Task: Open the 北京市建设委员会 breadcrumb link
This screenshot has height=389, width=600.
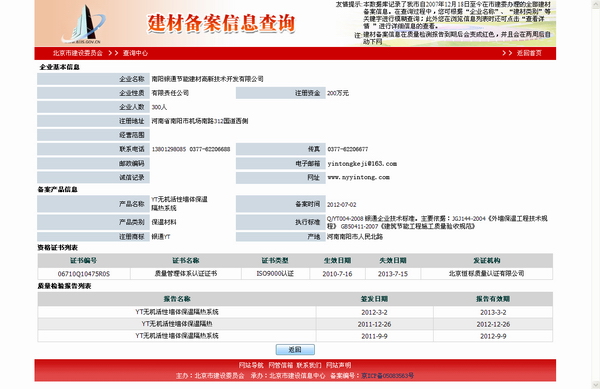Action: [78, 53]
